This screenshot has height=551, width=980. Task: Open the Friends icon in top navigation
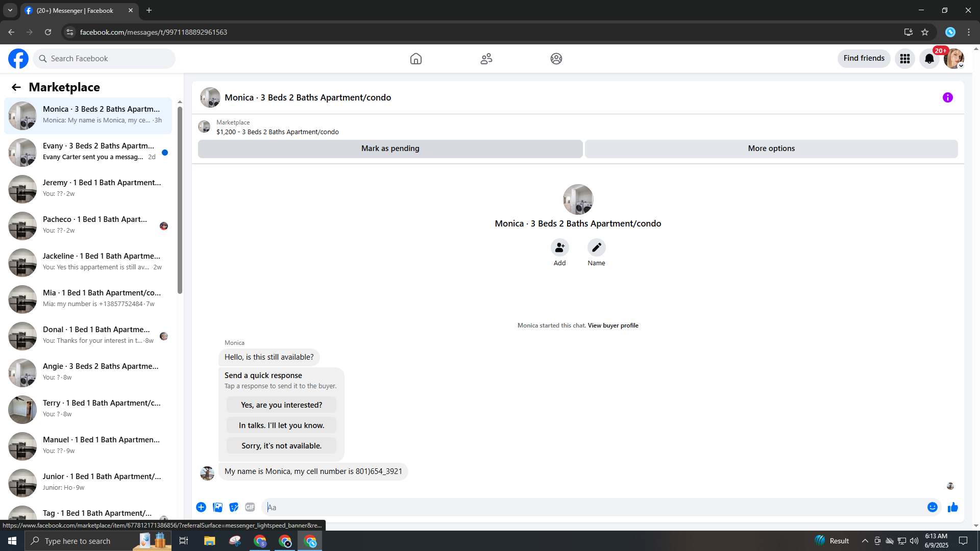pyautogui.click(x=486, y=59)
